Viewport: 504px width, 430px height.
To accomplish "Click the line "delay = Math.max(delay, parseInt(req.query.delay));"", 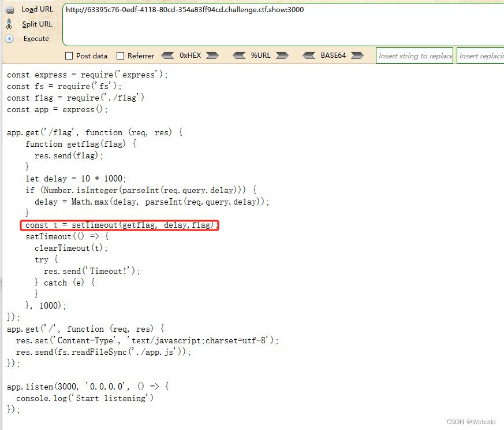I will pyautogui.click(x=152, y=202).
